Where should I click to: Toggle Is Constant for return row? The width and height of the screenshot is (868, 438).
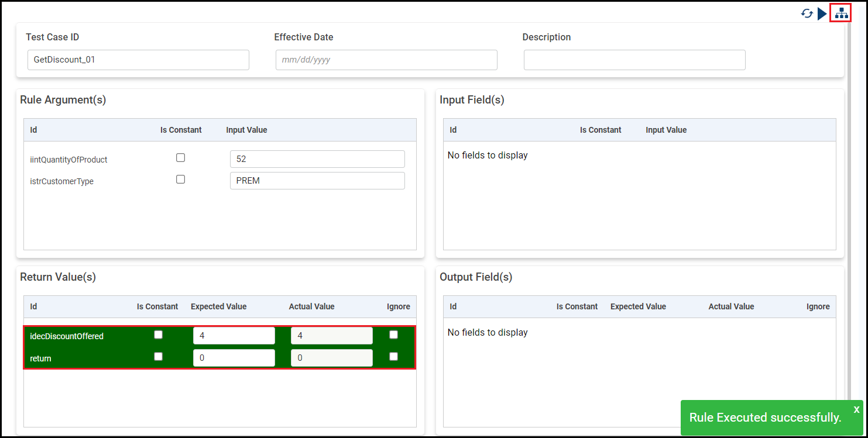158,357
